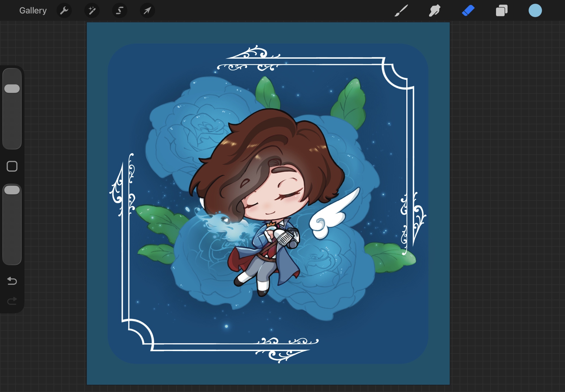Screen dimensions: 565x392
Task: Open the Adjustments magic wand menu
Action: (x=92, y=11)
